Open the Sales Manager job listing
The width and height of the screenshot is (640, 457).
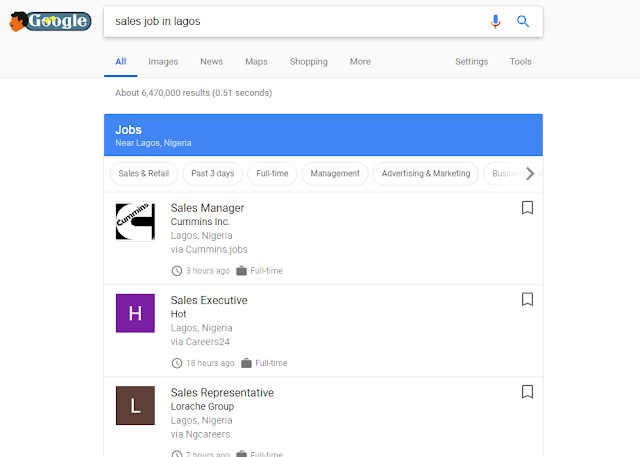[x=207, y=208]
